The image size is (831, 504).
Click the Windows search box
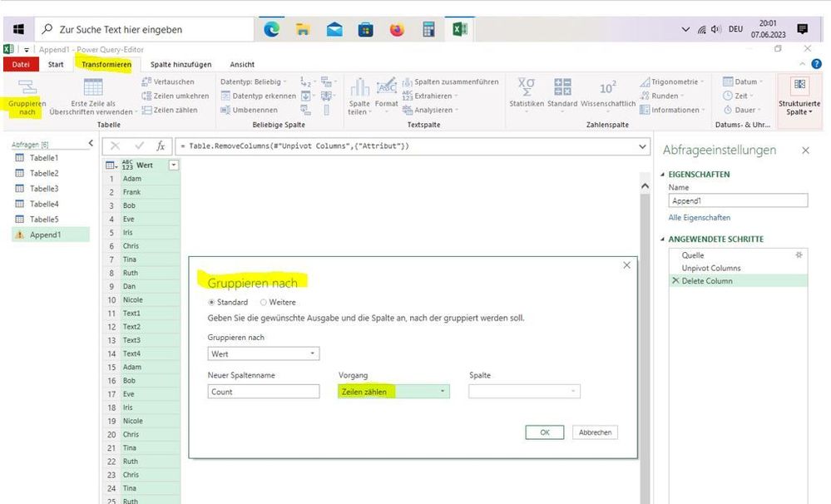(x=144, y=30)
